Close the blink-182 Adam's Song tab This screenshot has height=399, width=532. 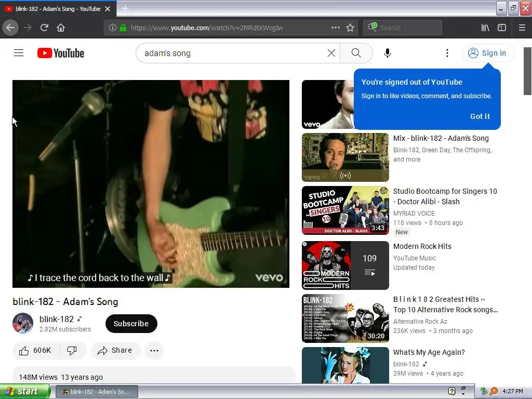pos(108,9)
